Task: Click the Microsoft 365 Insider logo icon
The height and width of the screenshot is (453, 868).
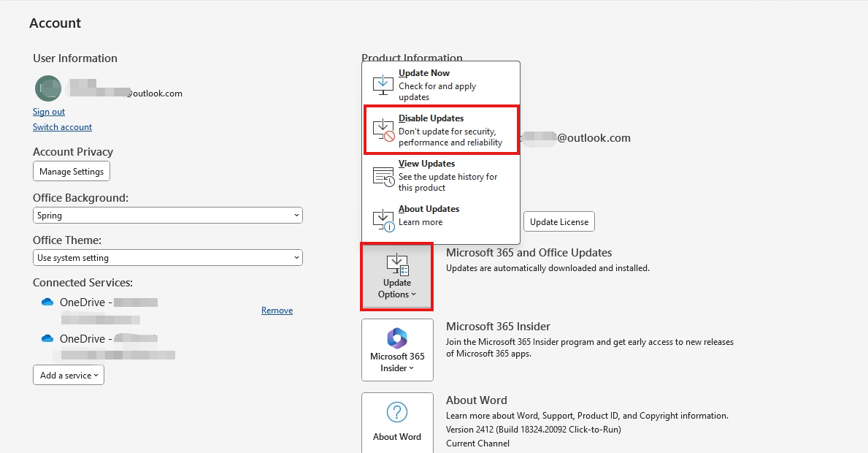Action: (x=397, y=338)
